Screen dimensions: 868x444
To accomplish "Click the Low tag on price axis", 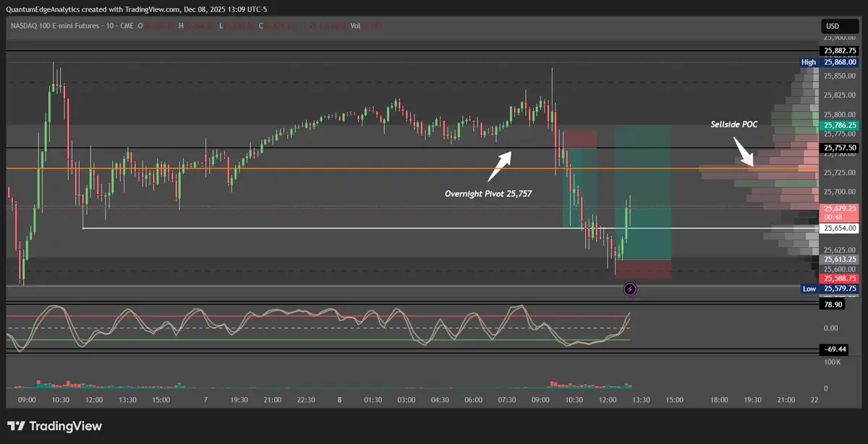I will (x=809, y=289).
